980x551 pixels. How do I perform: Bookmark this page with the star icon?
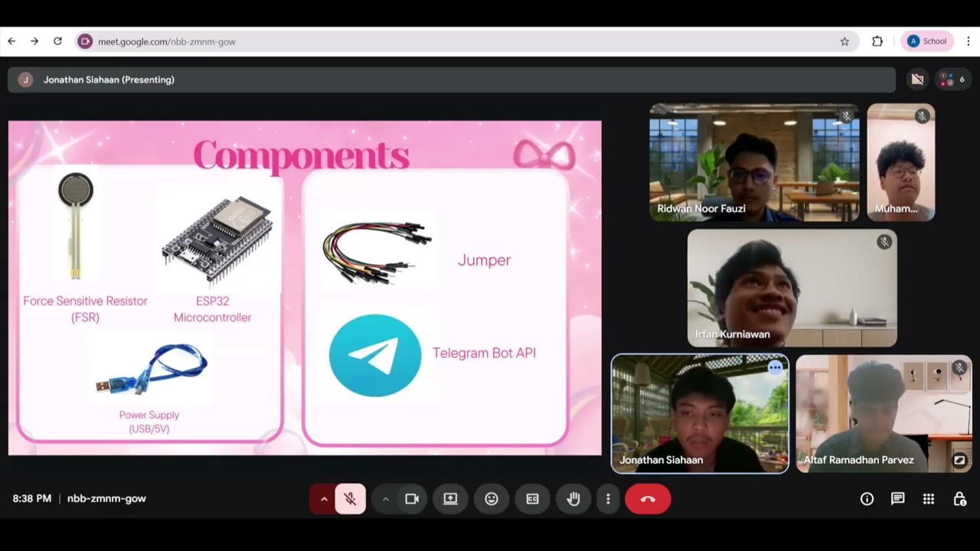844,41
